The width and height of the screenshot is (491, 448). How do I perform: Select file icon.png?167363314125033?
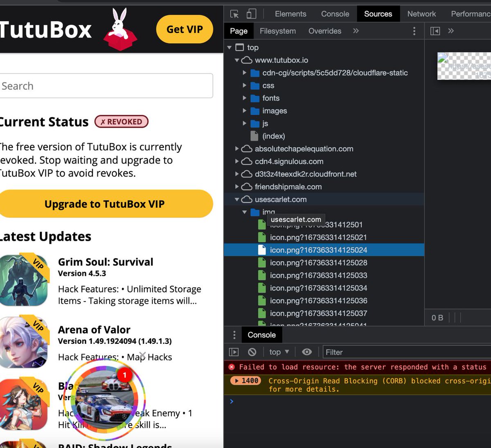[318, 276]
